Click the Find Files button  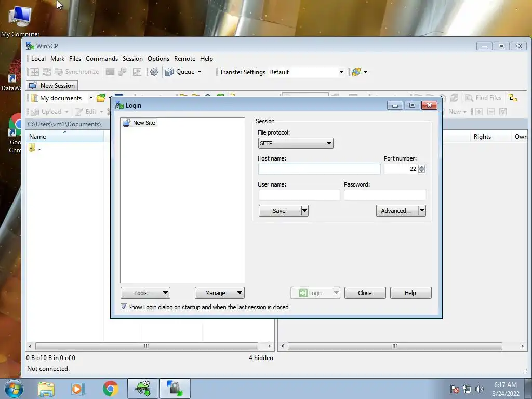click(x=483, y=98)
